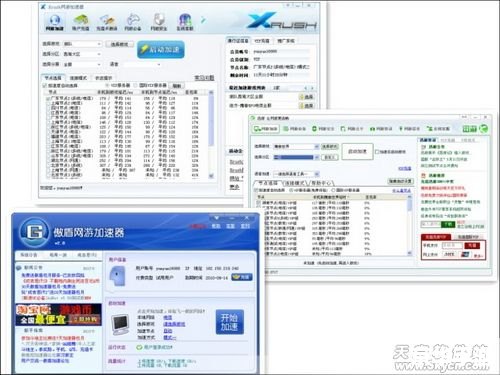Click the refresh button above XRush node list
Image resolution: width=500 pixels, height=375 pixels.
pyautogui.click(x=176, y=86)
